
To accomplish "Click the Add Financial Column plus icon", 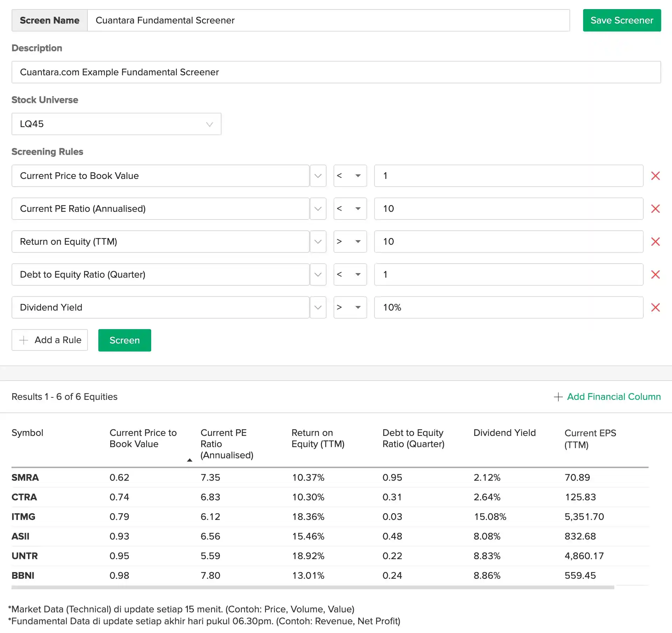I will point(558,397).
